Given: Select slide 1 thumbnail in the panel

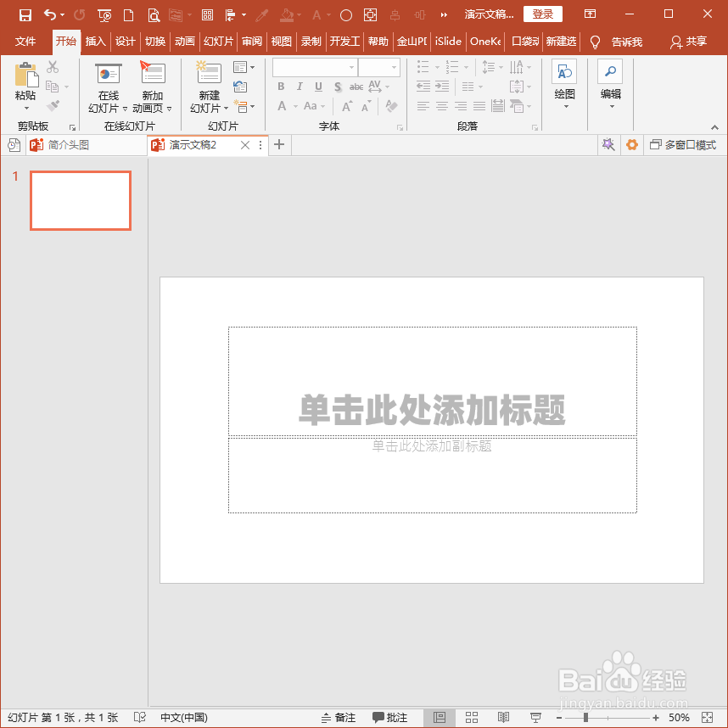Looking at the screenshot, I should pyautogui.click(x=81, y=200).
